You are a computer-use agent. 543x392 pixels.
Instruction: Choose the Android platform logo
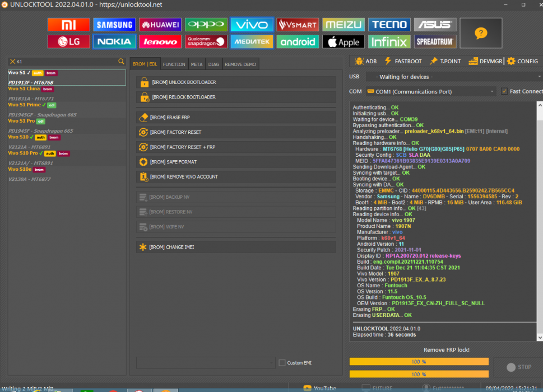click(x=298, y=41)
